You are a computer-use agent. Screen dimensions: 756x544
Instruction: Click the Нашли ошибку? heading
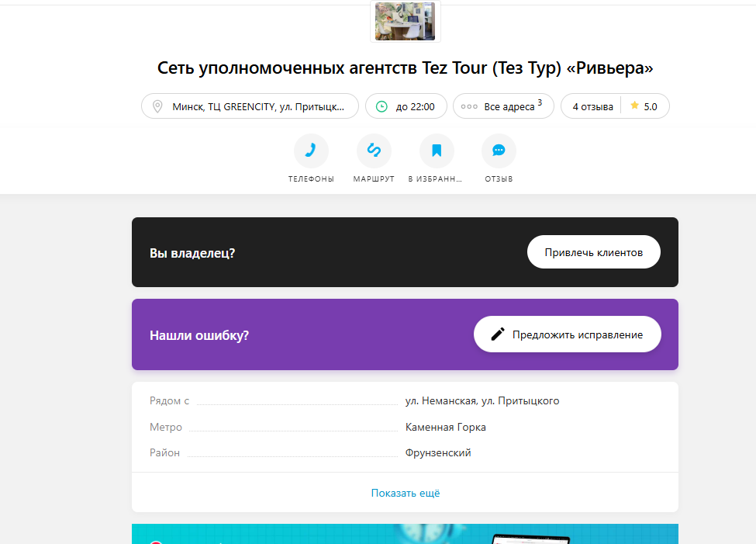coord(199,335)
